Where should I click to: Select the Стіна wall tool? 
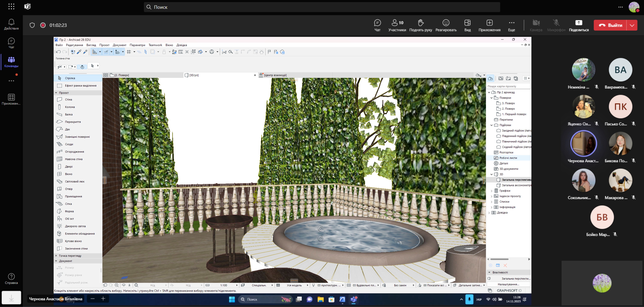(x=78, y=99)
